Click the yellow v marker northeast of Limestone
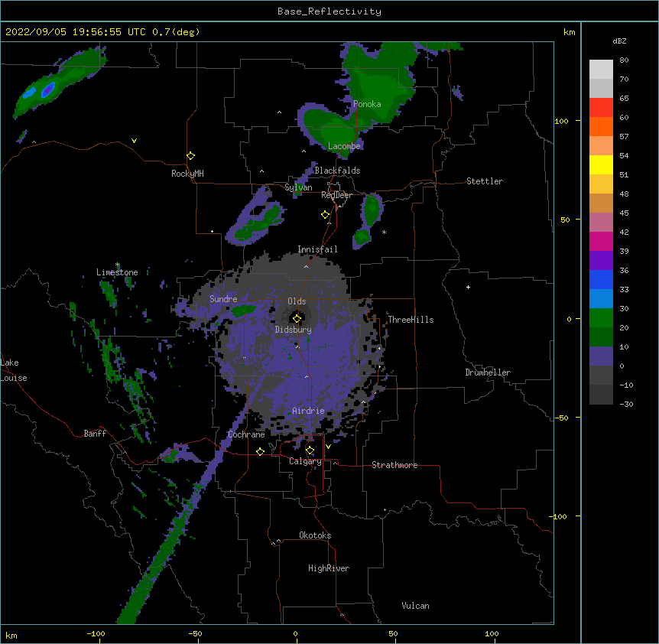The width and height of the screenshot is (659, 644). coord(134,141)
